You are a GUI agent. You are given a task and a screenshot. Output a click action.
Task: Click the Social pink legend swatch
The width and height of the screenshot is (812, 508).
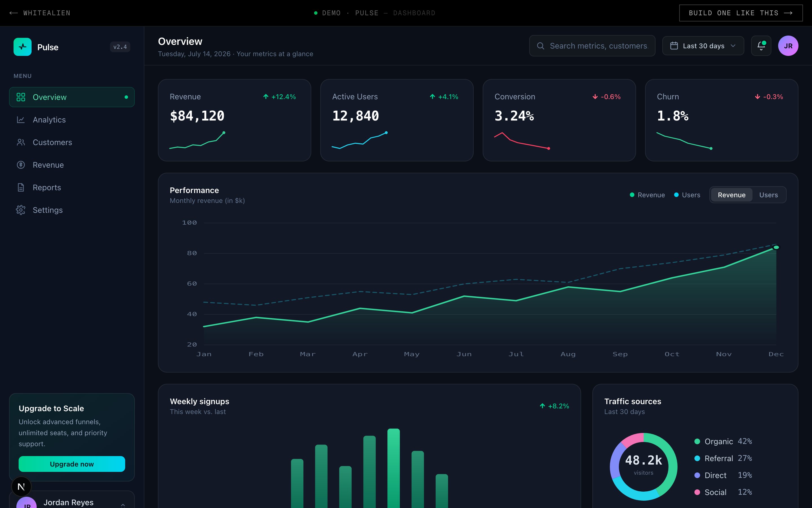697,492
